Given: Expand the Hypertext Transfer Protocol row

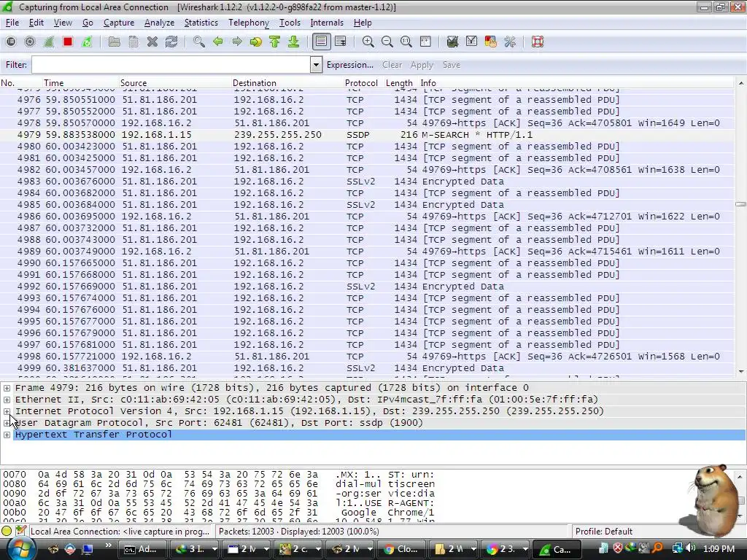Looking at the screenshot, I should tap(7, 435).
